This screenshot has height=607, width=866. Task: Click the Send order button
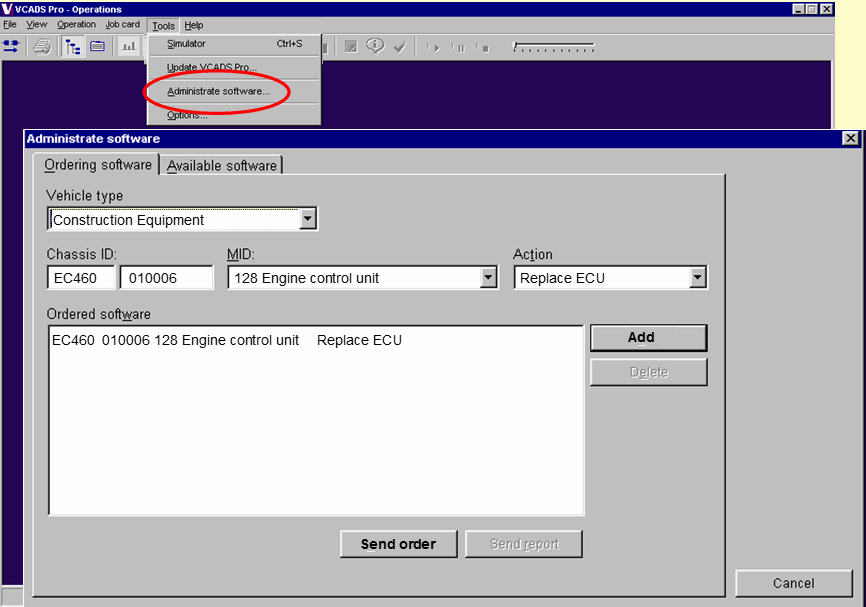tap(398, 544)
